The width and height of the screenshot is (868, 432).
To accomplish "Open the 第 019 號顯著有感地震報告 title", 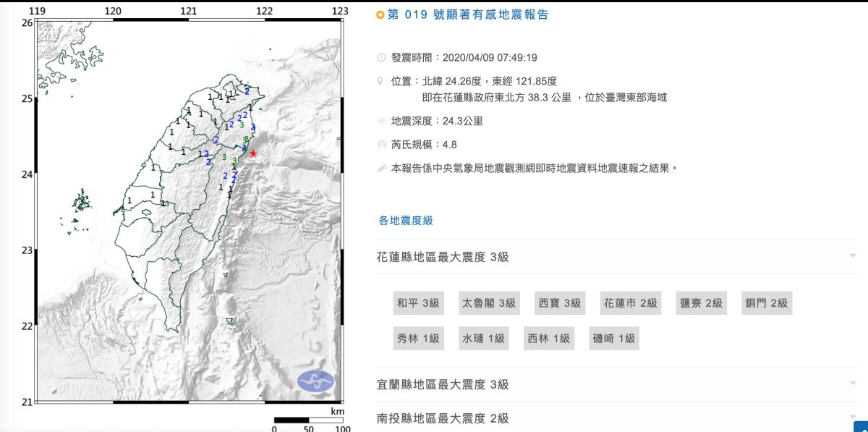I will [468, 14].
